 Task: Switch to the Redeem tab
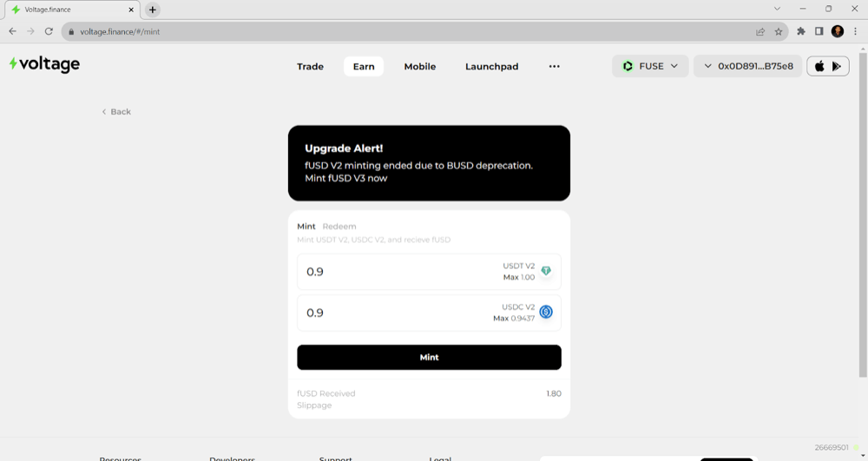coord(339,227)
